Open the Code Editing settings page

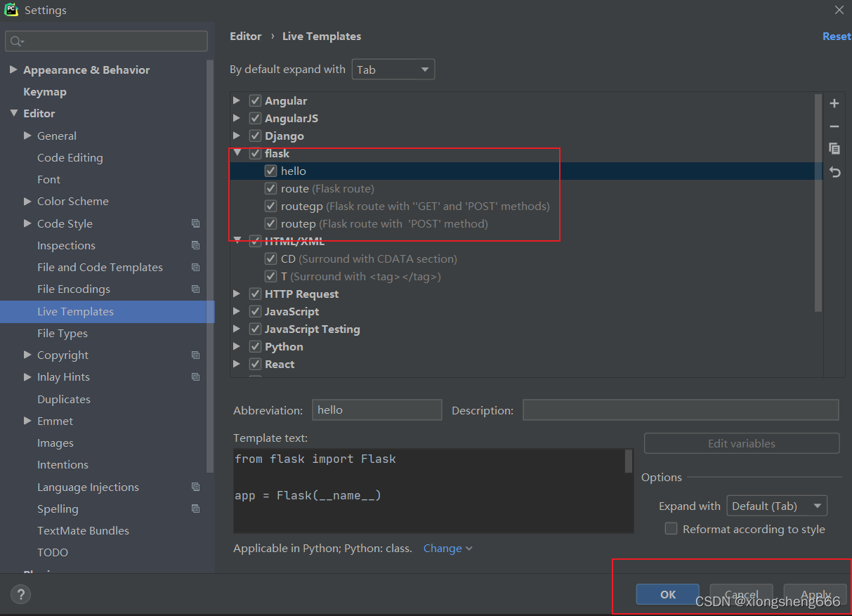70,157
